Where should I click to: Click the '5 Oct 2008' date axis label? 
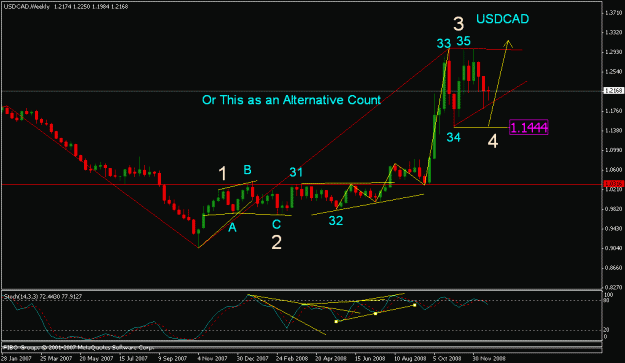pyautogui.click(x=447, y=358)
